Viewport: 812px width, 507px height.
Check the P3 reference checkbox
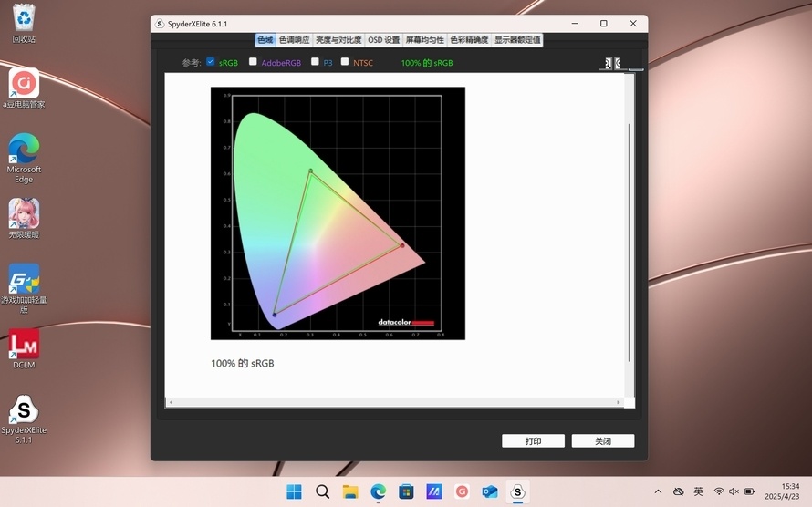pos(315,62)
